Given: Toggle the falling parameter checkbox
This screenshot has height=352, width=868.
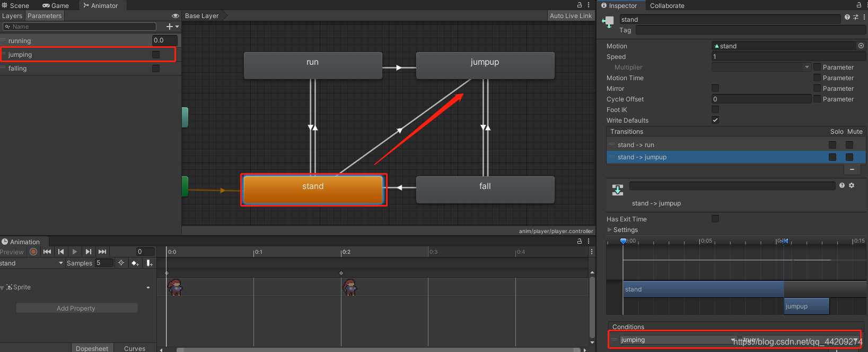Looking at the screenshot, I should coord(156,68).
